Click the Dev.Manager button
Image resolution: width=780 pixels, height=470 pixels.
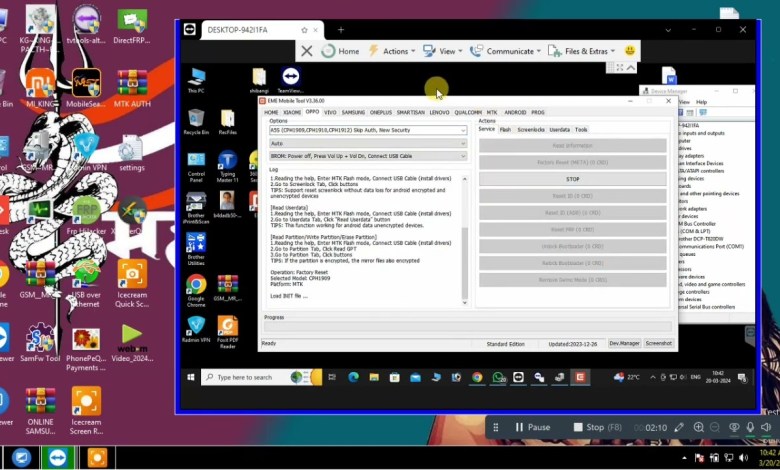[x=624, y=343]
